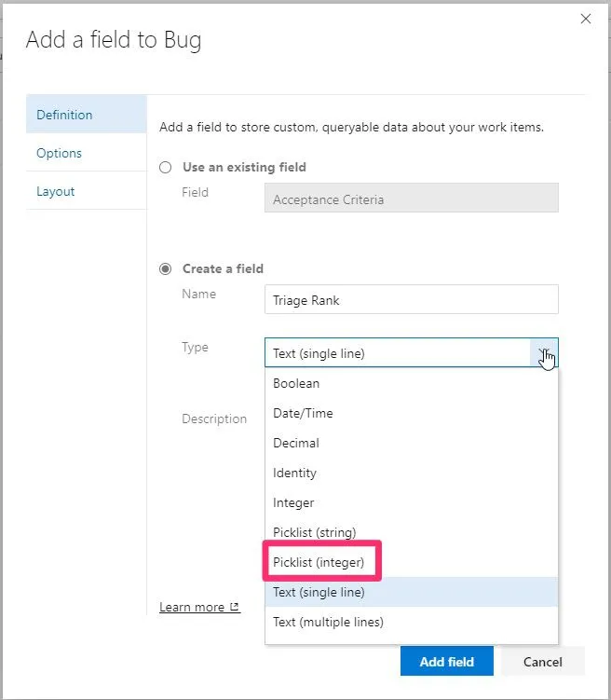Choose Text (multiple lines) type
611x700 pixels.
(x=328, y=622)
